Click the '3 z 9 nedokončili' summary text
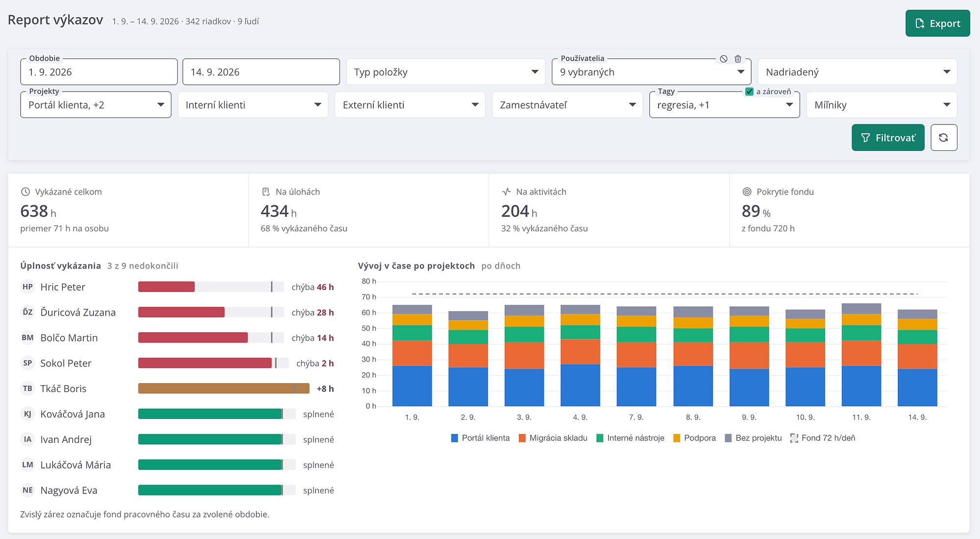The height and width of the screenshot is (539, 980). [x=143, y=266]
